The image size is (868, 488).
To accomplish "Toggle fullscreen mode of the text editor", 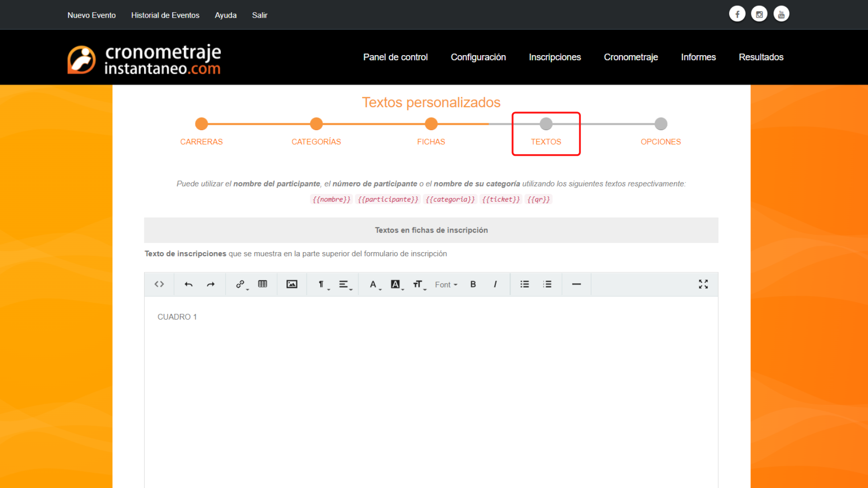I will pyautogui.click(x=703, y=284).
